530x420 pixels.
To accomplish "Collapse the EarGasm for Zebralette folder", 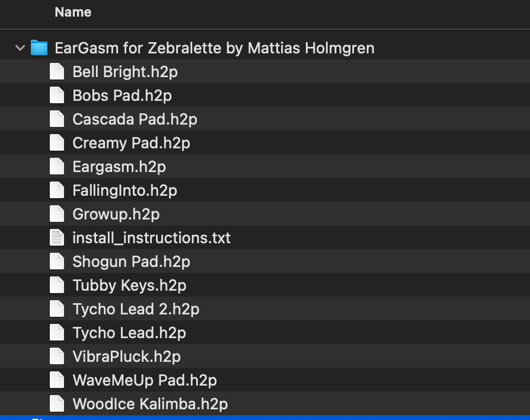I will point(20,48).
